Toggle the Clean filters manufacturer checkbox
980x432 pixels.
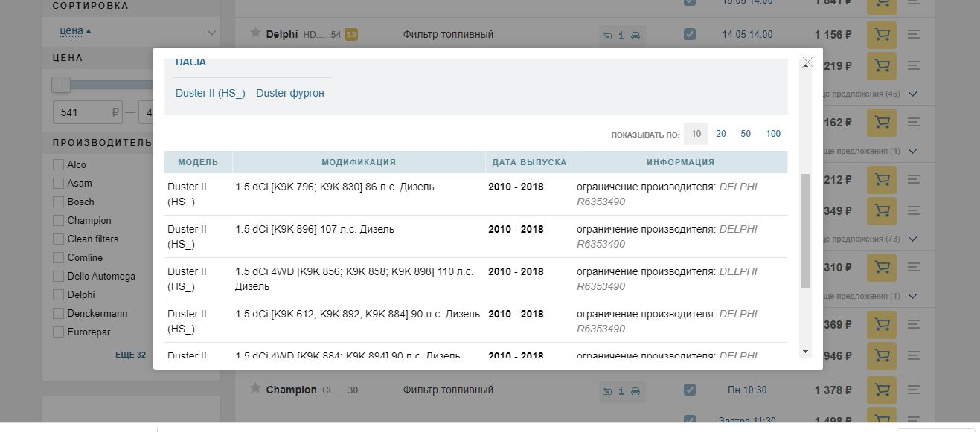click(58, 239)
